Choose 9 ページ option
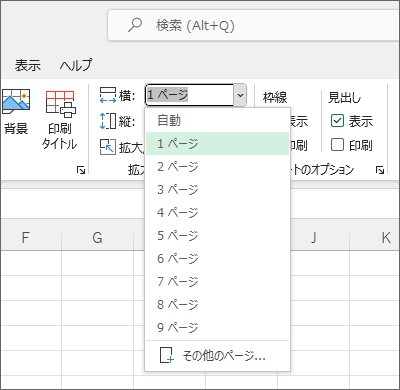The width and height of the screenshot is (400, 390). click(x=218, y=327)
